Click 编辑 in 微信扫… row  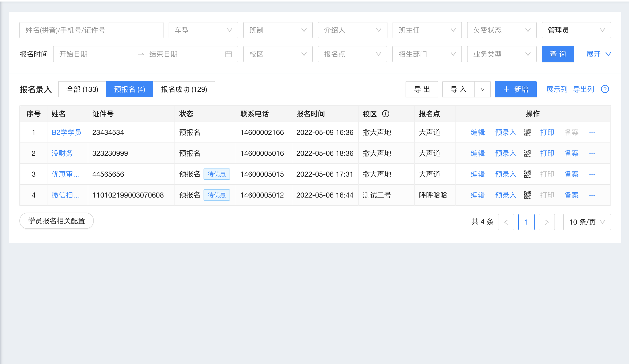click(x=478, y=195)
